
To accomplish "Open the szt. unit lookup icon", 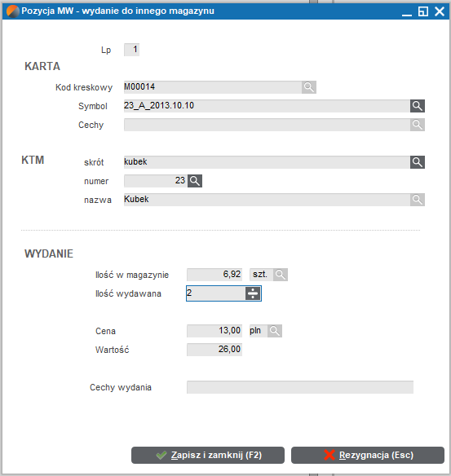I will [281, 275].
